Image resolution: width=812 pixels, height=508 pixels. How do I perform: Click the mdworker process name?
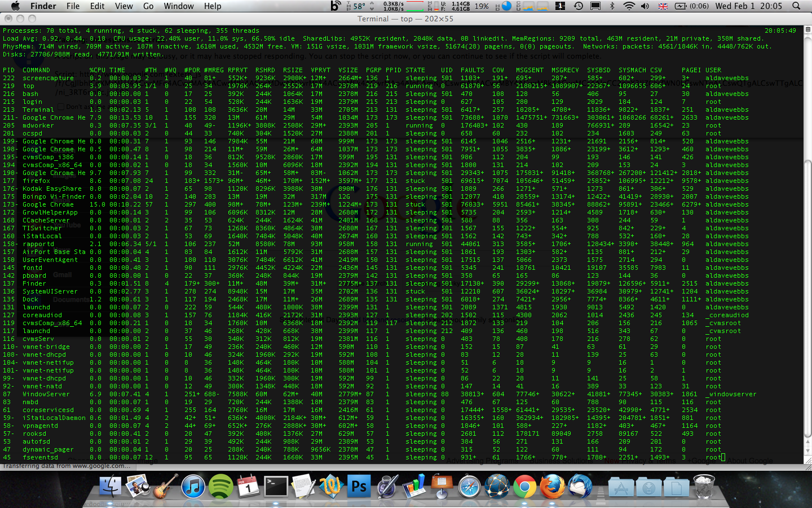pyautogui.click(x=38, y=126)
